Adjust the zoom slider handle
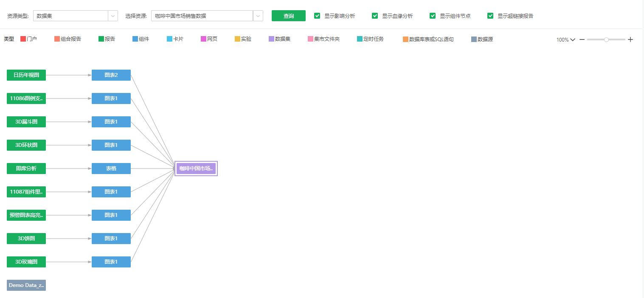Screen dimensions: 644x298 point(606,39)
